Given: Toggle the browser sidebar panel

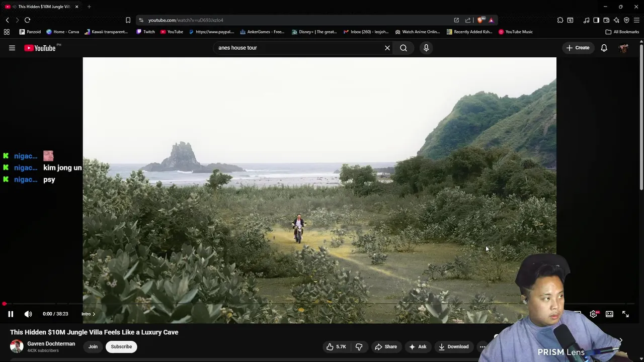Looking at the screenshot, I should pos(596,20).
